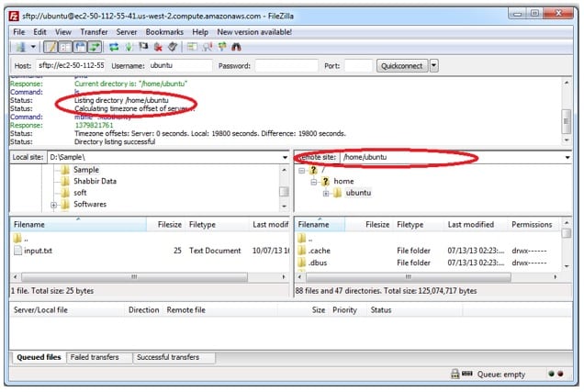584x392 pixels.
Task: Click the speed limits status bar icon
Action: [467, 374]
